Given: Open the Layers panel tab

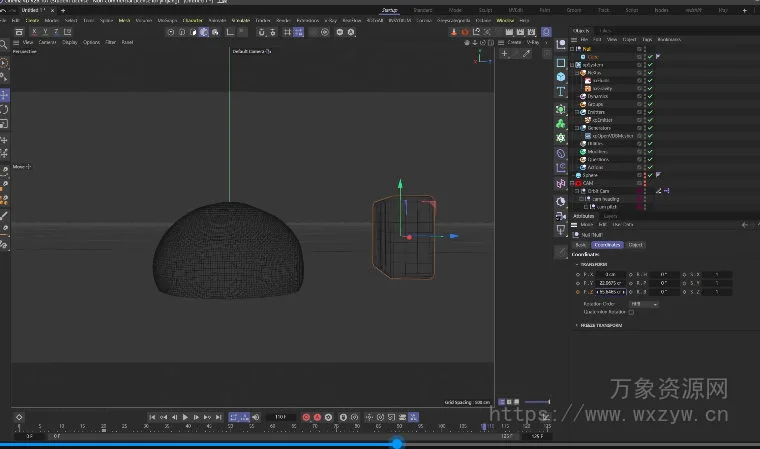Looking at the screenshot, I should 610,216.
